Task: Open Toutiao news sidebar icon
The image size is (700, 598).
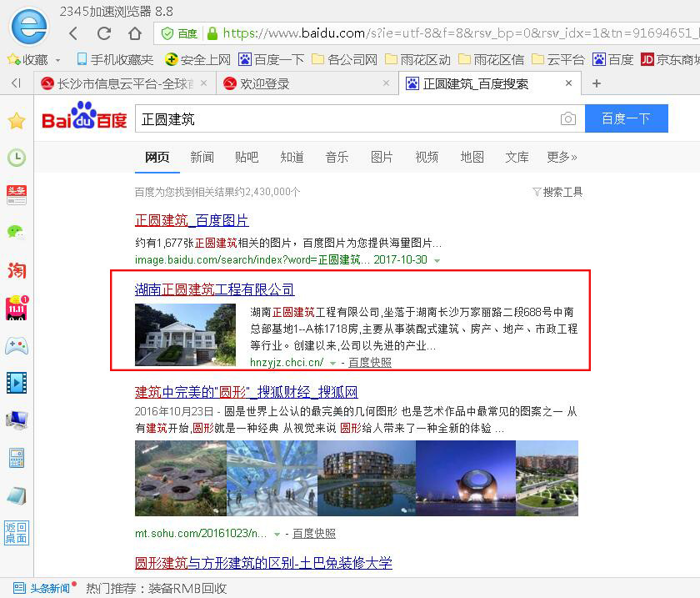Action: click(17, 195)
